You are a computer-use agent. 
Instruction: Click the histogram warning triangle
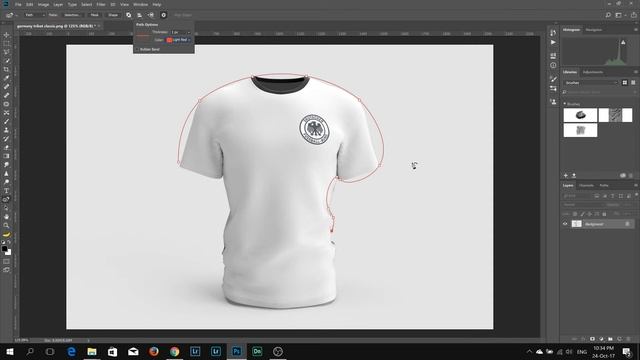(623, 42)
